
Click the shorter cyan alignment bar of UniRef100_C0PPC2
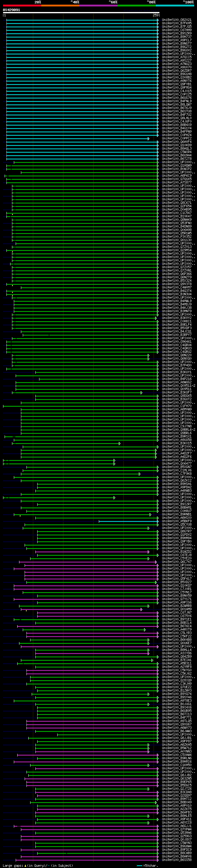[78, 139]
